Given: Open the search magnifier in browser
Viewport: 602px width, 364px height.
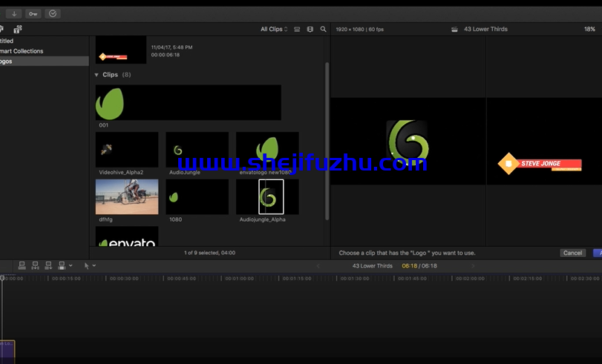Looking at the screenshot, I should pos(323,29).
